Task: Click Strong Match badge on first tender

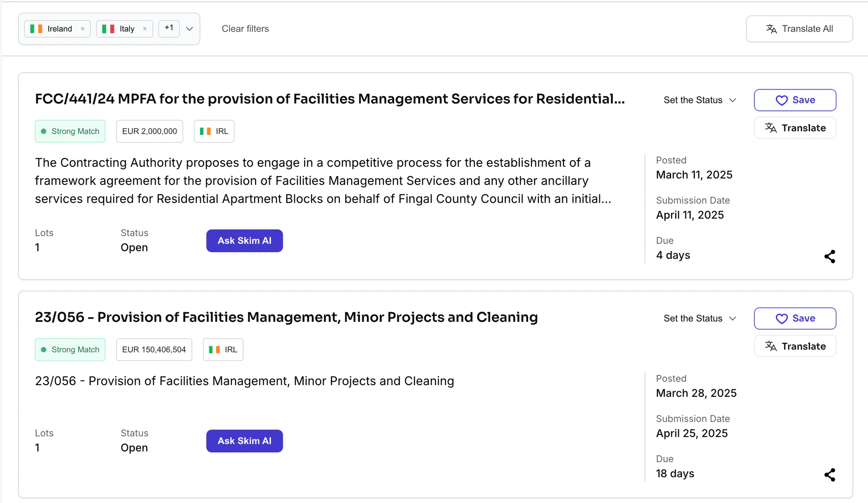Action: pos(70,131)
